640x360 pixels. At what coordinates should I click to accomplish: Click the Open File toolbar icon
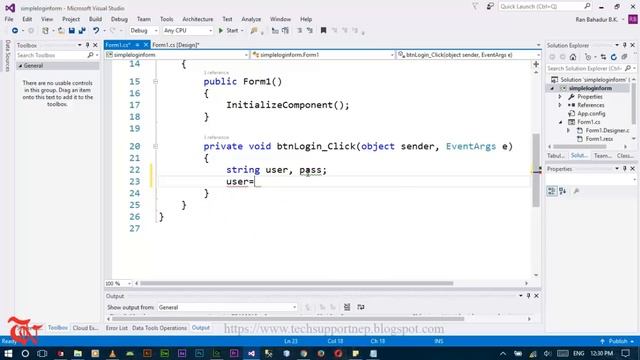61,31
